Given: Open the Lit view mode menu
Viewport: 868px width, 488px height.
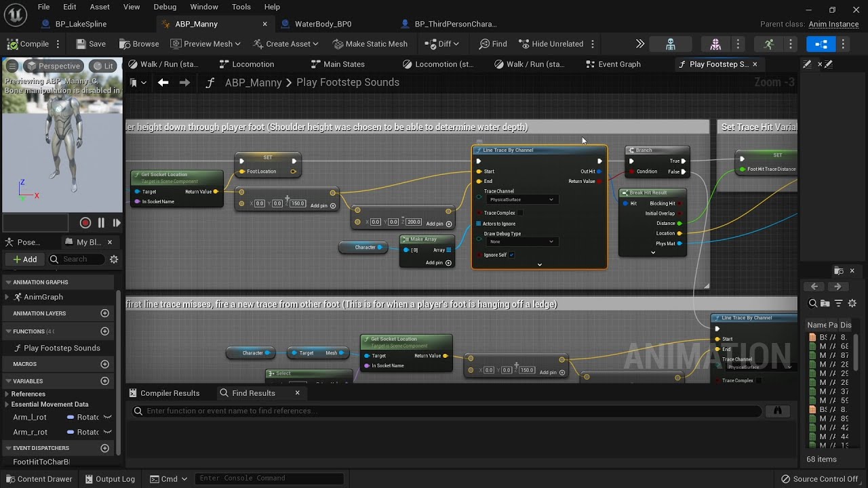Looking at the screenshot, I should 104,66.
